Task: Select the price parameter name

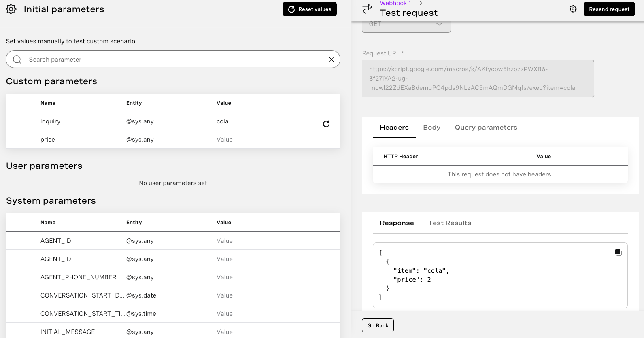Action: click(x=47, y=140)
